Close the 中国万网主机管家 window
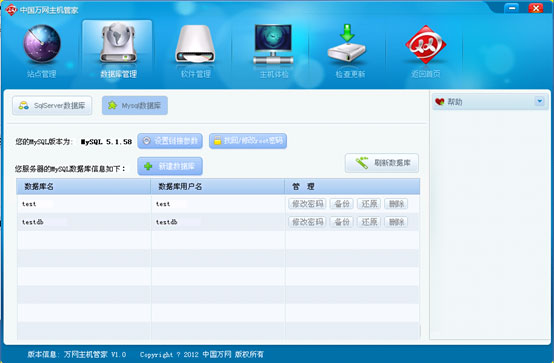554x363 pixels. [x=536, y=8]
